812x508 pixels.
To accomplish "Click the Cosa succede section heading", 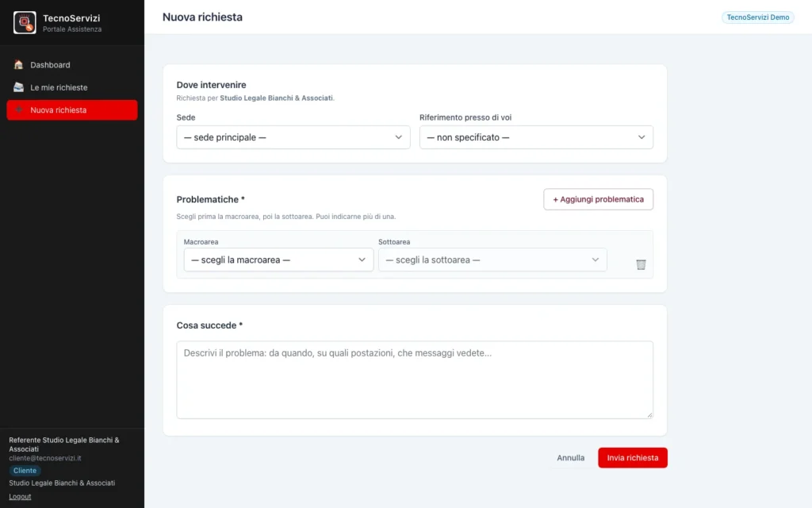I will point(209,325).
